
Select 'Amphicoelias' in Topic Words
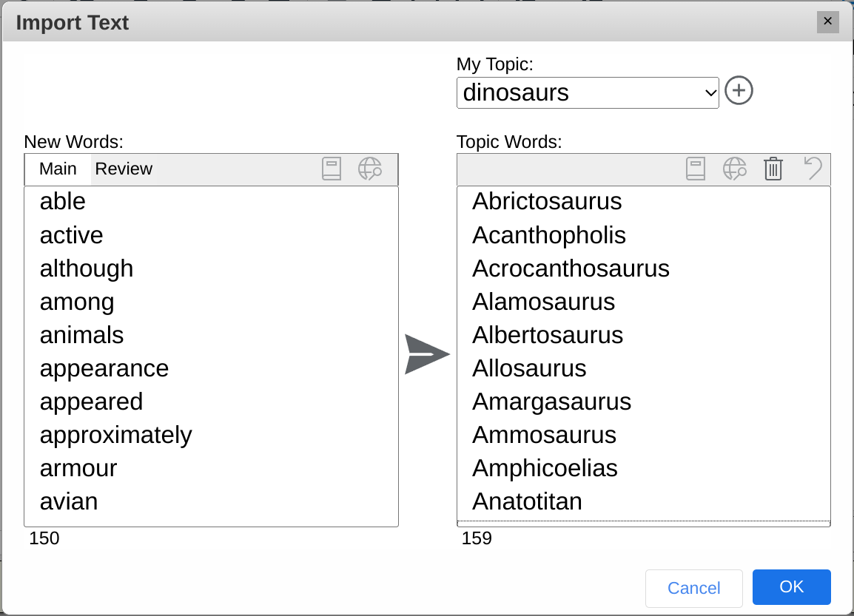[644, 468]
